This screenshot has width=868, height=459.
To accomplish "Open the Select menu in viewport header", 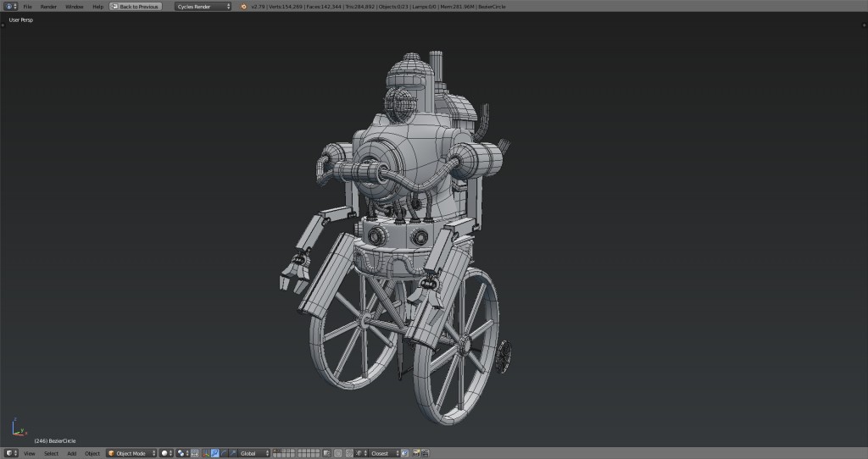I will (51, 453).
